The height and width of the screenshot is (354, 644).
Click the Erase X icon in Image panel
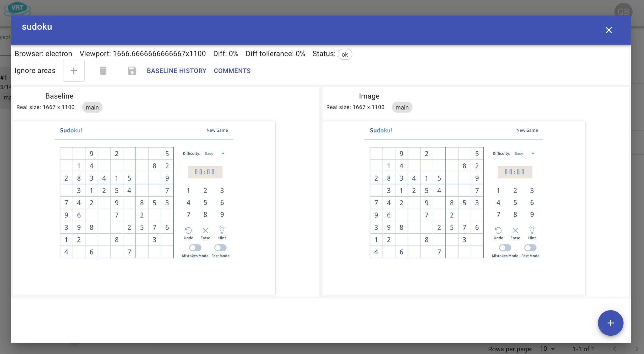coord(515,230)
